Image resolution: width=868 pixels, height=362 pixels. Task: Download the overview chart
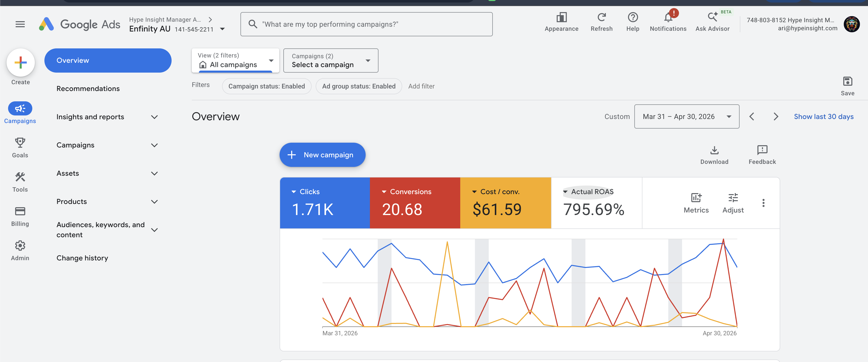pyautogui.click(x=714, y=150)
